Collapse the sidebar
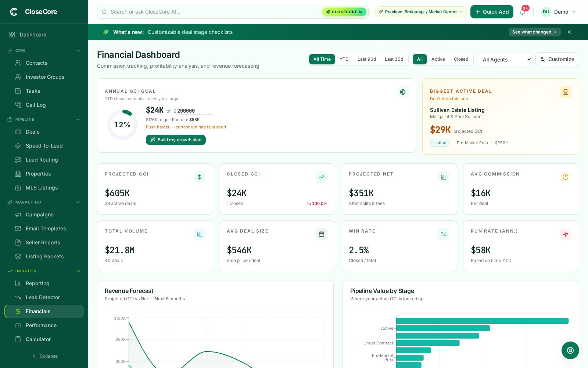This screenshot has height=368, width=588. pyautogui.click(x=44, y=356)
